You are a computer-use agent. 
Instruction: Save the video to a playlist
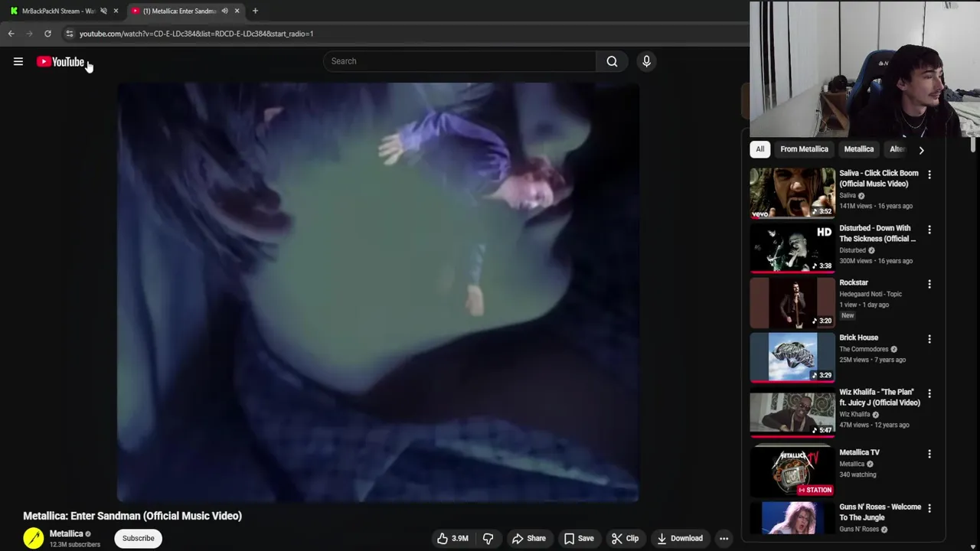coord(579,538)
